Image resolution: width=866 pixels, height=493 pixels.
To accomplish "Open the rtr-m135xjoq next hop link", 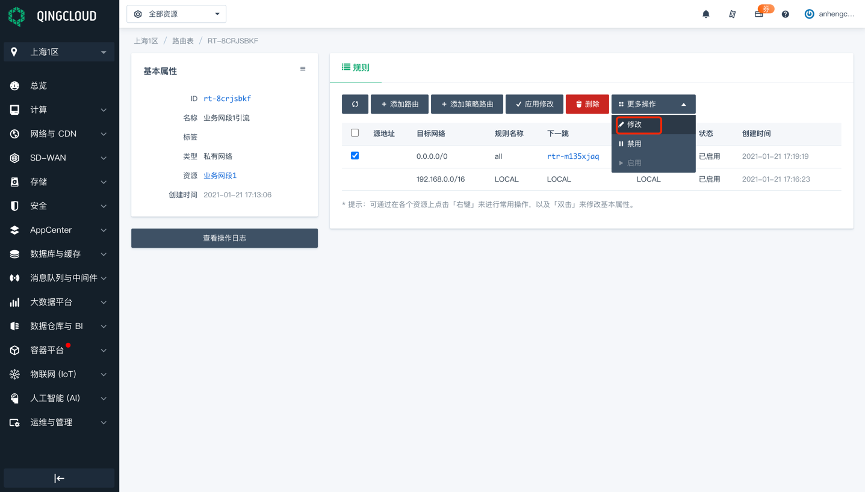I will (573, 157).
